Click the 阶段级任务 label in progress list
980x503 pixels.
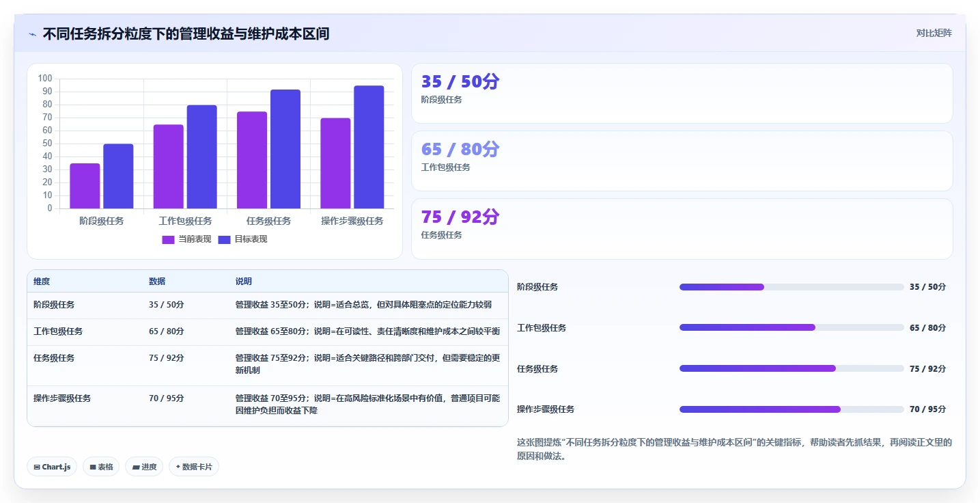(x=537, y=287)
